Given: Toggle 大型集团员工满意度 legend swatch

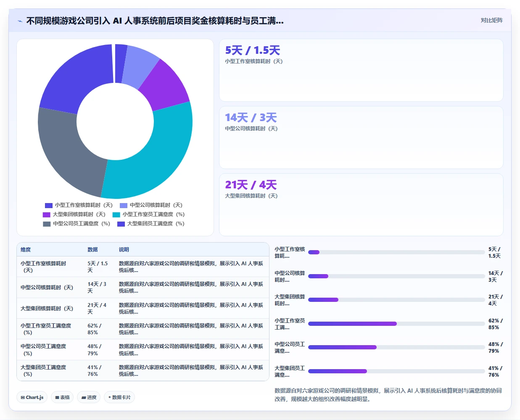Looking at the screenshot, I should tap(121, 224).
